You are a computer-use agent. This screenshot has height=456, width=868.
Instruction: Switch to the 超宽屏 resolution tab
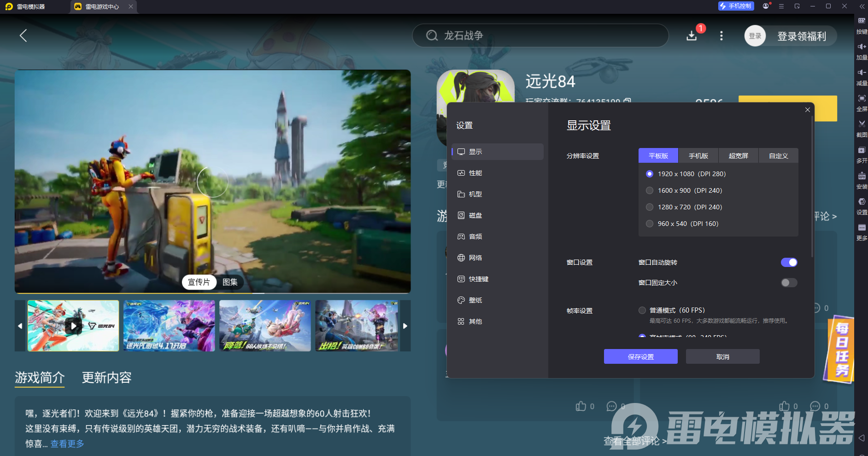[x=739, y=156]
